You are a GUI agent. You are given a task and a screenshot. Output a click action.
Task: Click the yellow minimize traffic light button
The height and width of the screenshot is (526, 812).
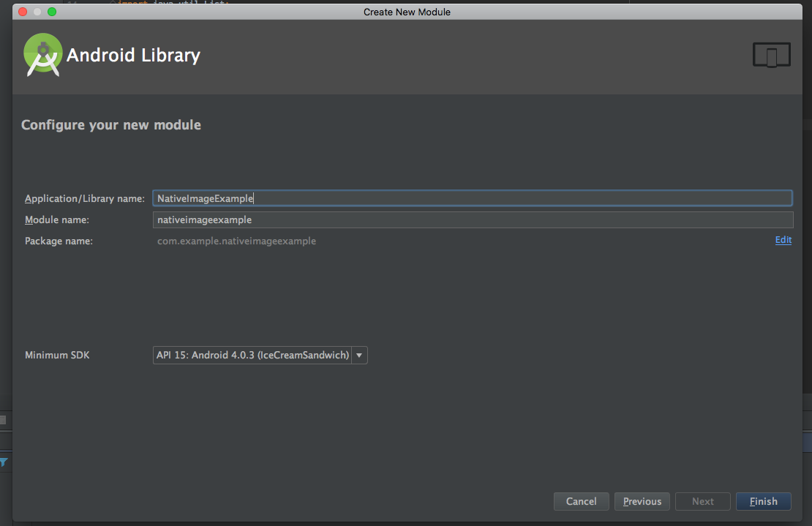tap(37, 12)
